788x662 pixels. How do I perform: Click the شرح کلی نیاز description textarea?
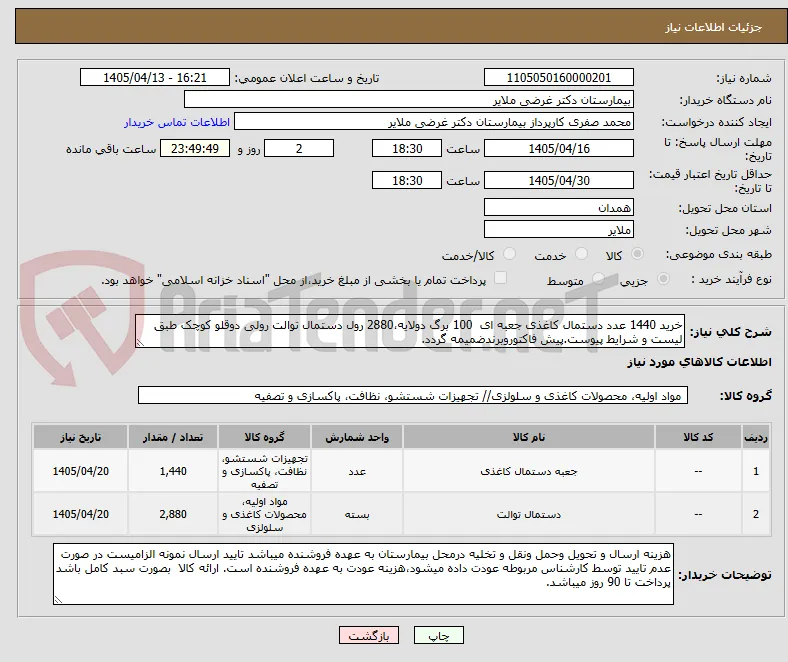coord(410,332)
